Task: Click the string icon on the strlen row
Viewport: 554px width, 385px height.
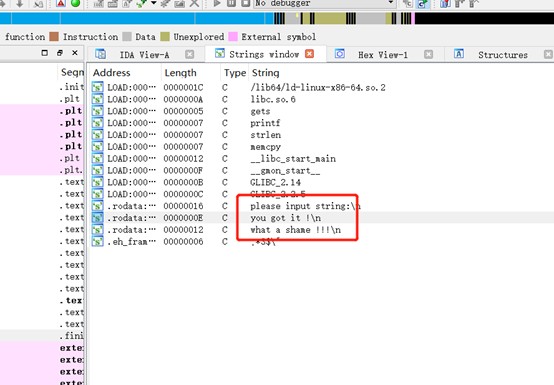Action: point(98,135)
